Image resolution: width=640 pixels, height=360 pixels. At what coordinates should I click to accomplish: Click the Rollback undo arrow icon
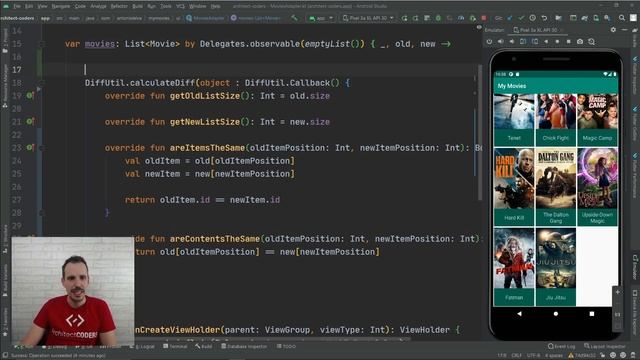(x=544, y=18)
